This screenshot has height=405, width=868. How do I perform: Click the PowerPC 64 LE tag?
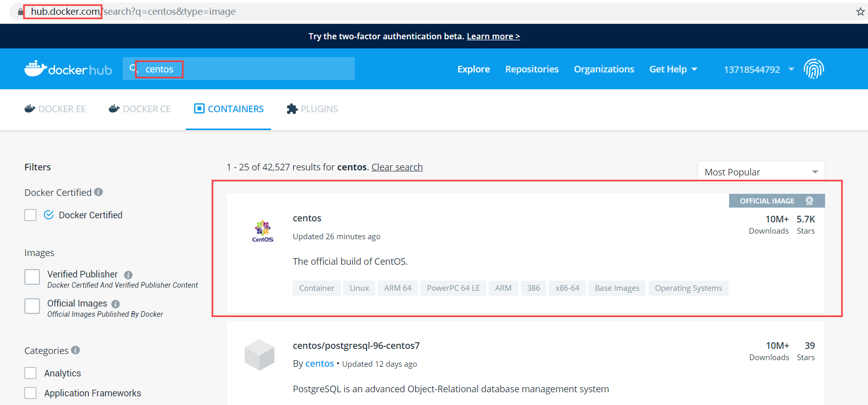click(453, 288)
